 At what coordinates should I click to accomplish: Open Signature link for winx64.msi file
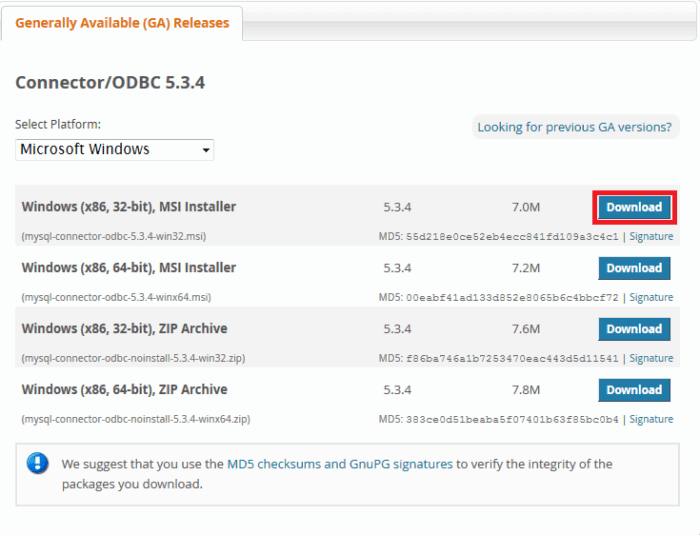coord(651,297)
